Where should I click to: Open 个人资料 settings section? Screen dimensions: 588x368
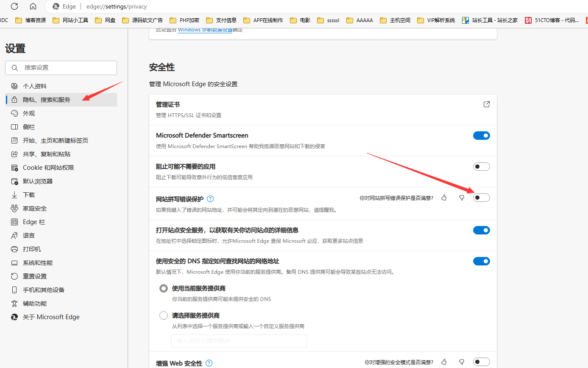coord(61,86)
